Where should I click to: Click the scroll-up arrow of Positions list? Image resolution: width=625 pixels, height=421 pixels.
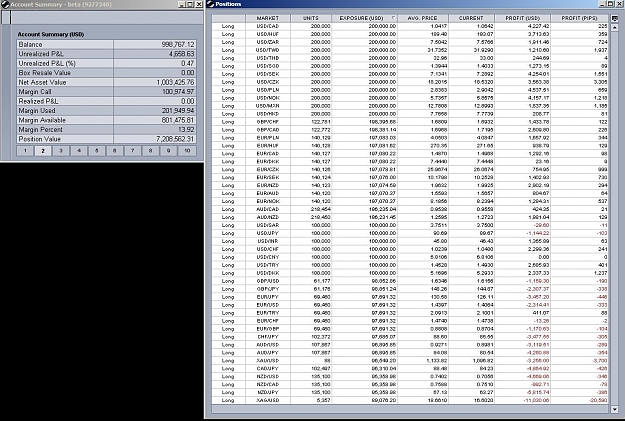(615, 28)
